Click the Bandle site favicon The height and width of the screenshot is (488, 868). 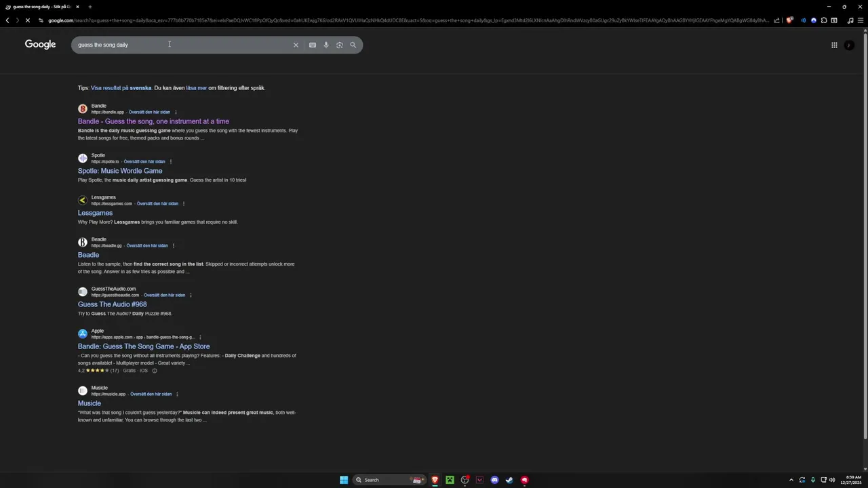coord(83,108)
